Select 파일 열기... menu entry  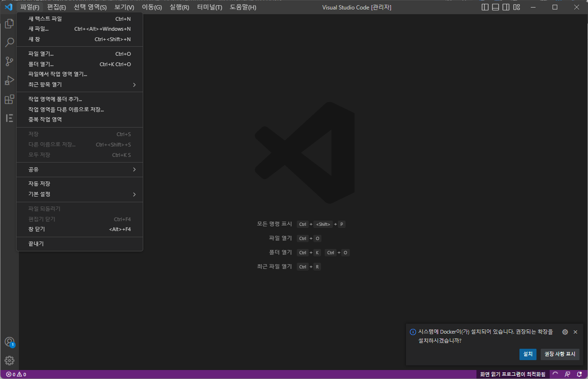tap(79, 54)
